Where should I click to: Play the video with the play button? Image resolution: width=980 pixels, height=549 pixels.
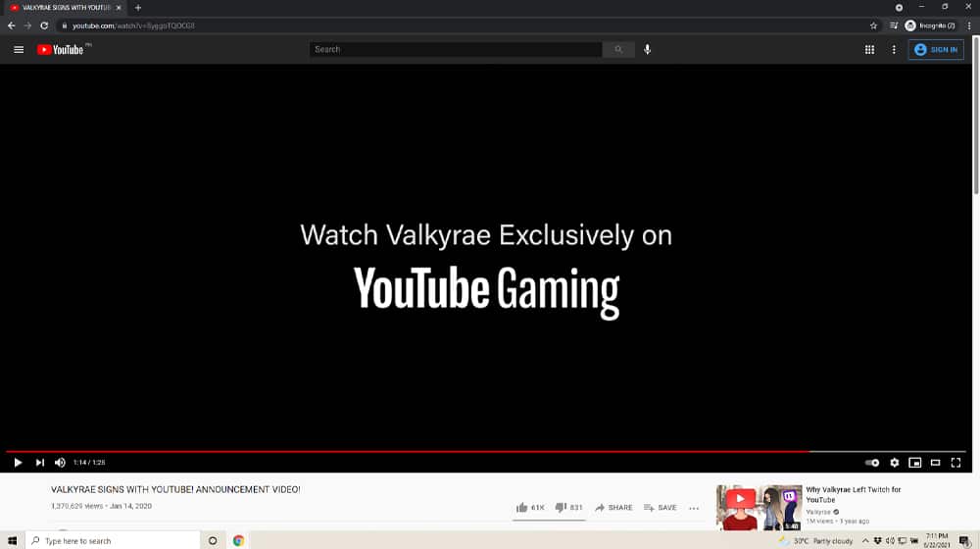pos(18,463)
